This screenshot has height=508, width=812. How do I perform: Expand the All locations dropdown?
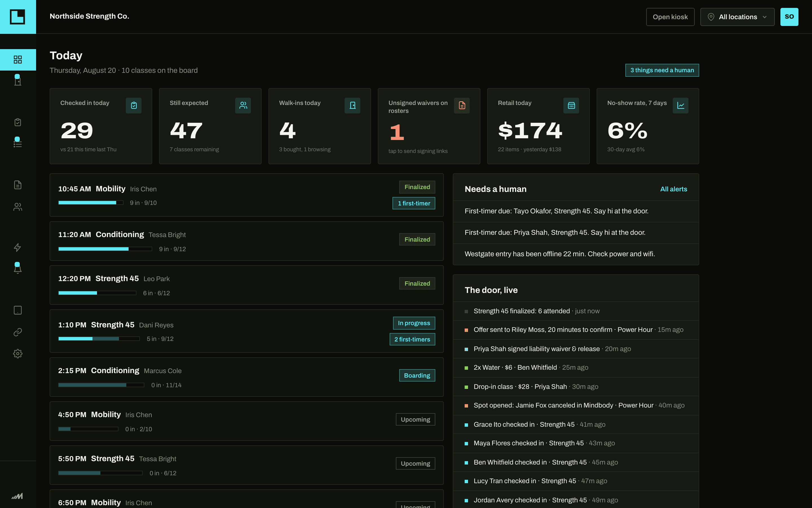click(737, 17)
